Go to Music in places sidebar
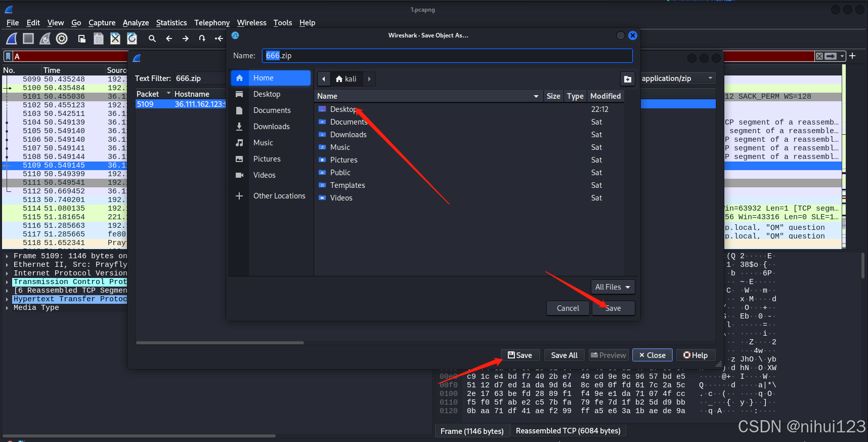Screen dimensions: 868x442 point(271,143)
